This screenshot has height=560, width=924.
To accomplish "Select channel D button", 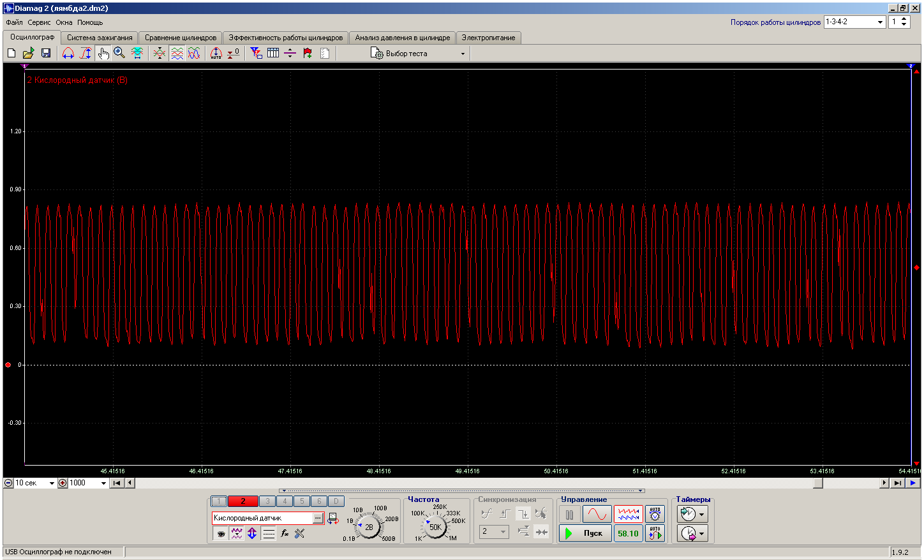I will 336,501.
